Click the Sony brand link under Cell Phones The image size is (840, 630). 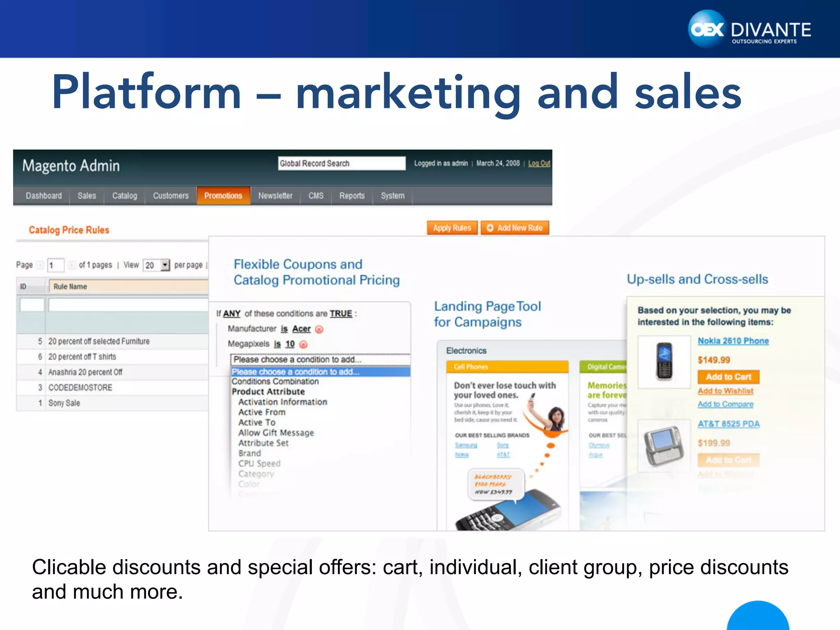pos(503,445)
